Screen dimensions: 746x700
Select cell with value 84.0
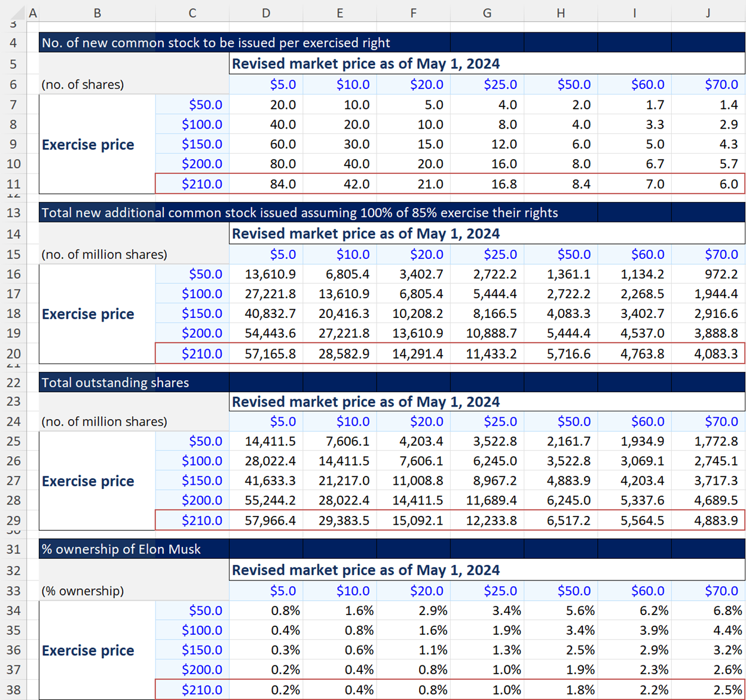[282, 184]
